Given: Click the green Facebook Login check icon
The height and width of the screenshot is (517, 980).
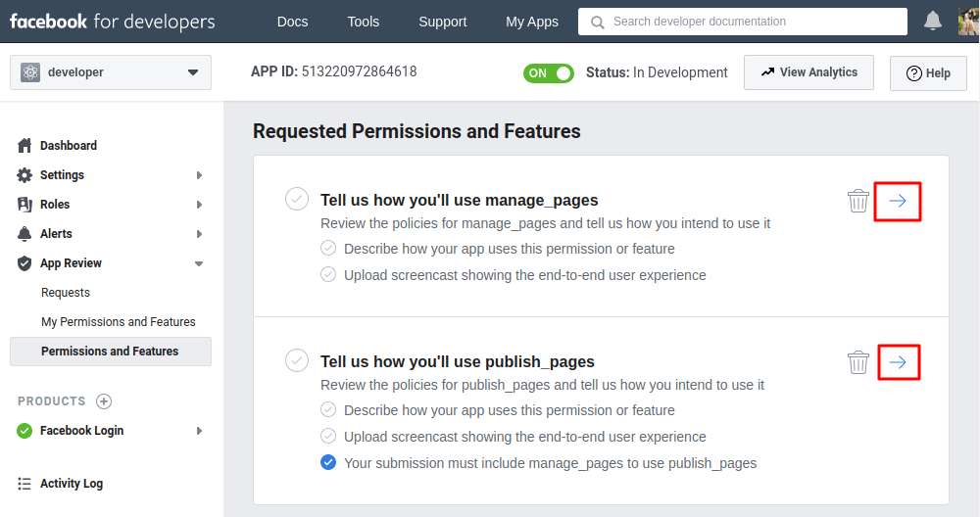Looking at the screenshot, I should point(24,431).
